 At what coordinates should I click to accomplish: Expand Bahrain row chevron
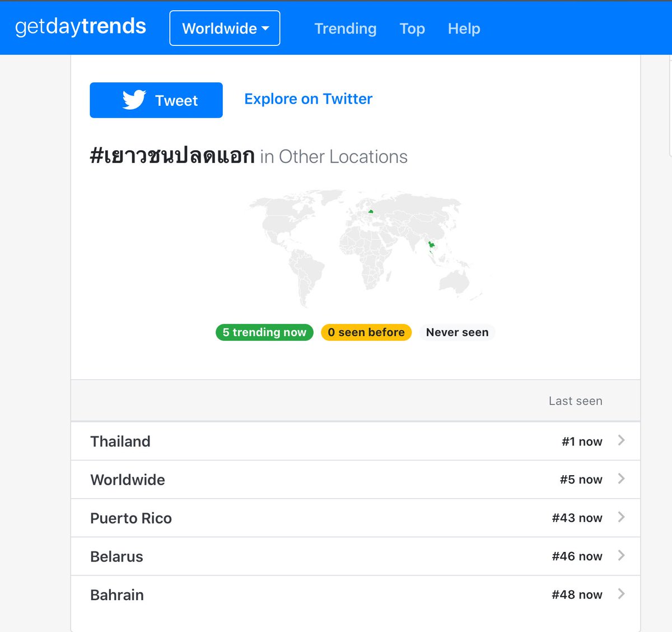click(621, 594)
